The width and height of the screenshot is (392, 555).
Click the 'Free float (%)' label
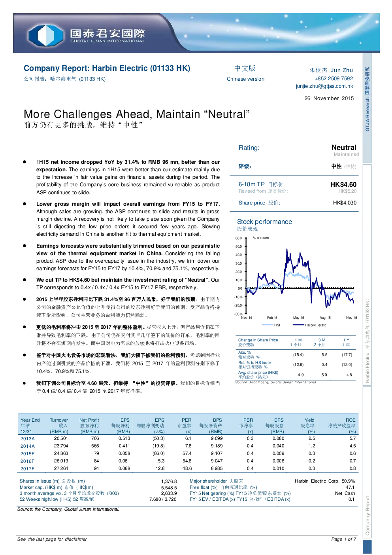(204, 487)
